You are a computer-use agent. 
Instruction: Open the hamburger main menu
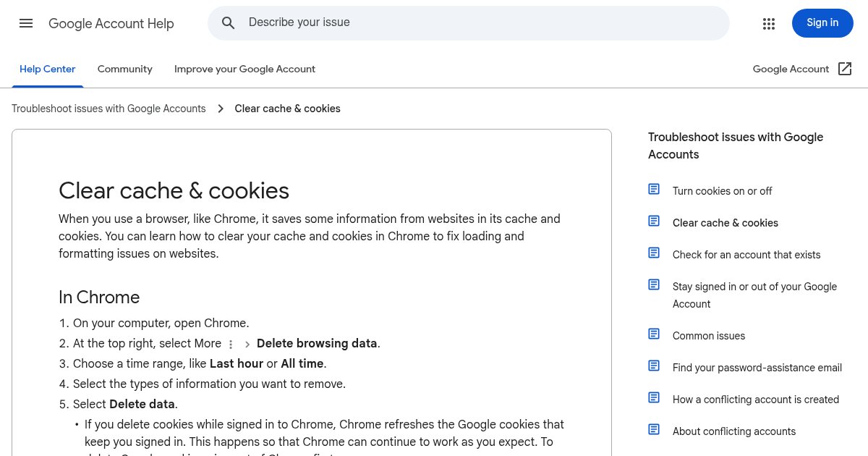[26, 23]
